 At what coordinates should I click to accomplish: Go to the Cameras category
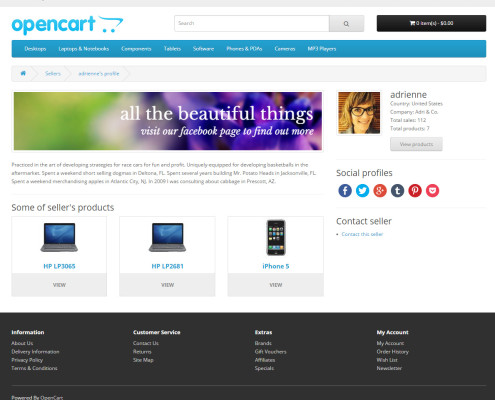[285, 49]
